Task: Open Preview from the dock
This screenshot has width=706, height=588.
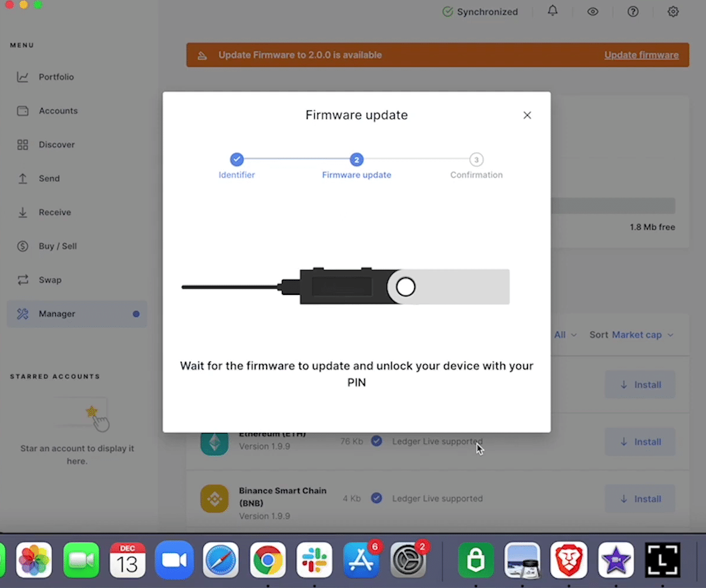Action: (x=522, y=560)
